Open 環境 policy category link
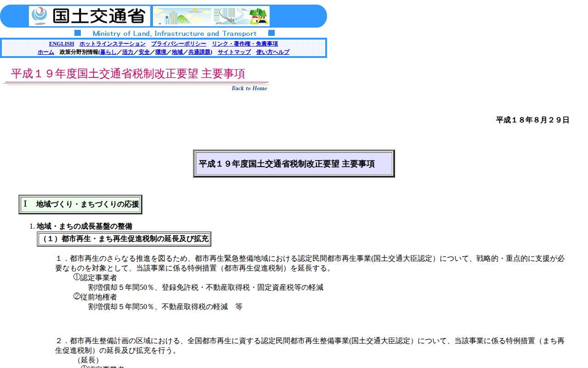This screenshot has width=588, height=368. [161, 52]
